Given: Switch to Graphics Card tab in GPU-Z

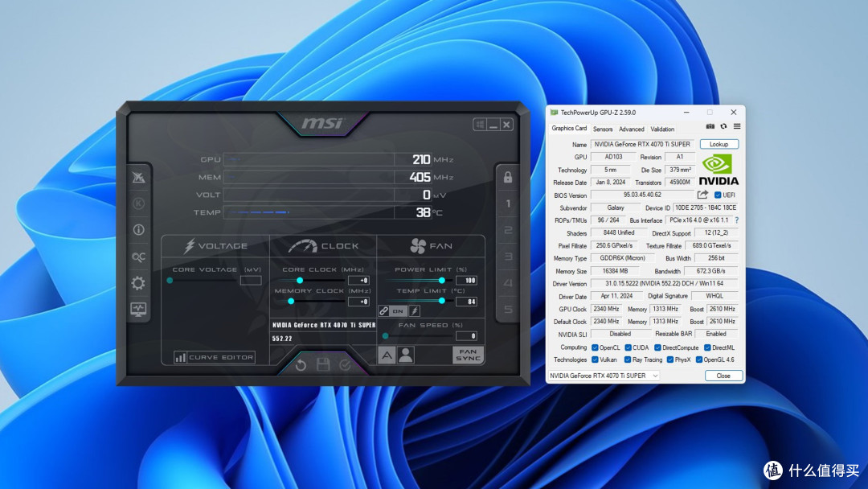Looking at the screenshot, I should tap(568, 129).
